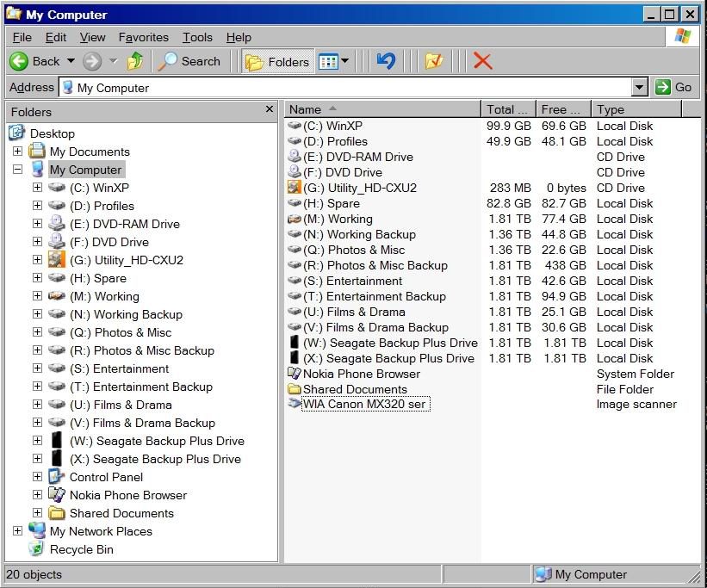Click the '20 objects' status bar text
This screenshot has height=588, width=707.
34,574
